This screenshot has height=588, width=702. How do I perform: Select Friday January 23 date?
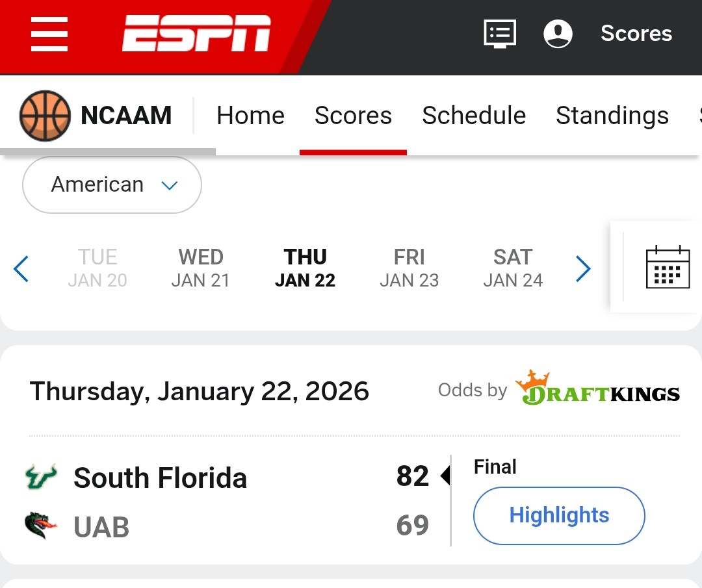click(x=409, y=268)
